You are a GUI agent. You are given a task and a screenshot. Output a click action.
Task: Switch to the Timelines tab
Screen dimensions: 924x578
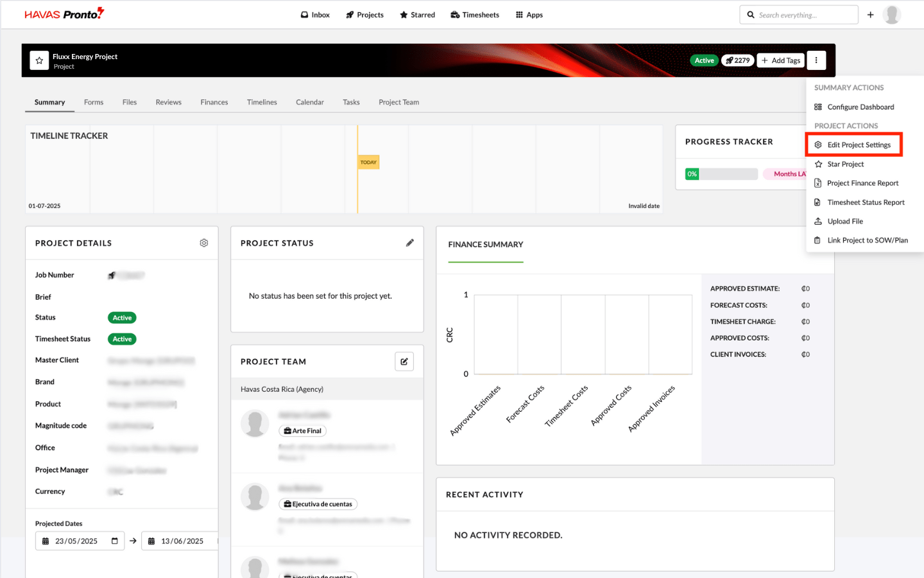[262, 102]
